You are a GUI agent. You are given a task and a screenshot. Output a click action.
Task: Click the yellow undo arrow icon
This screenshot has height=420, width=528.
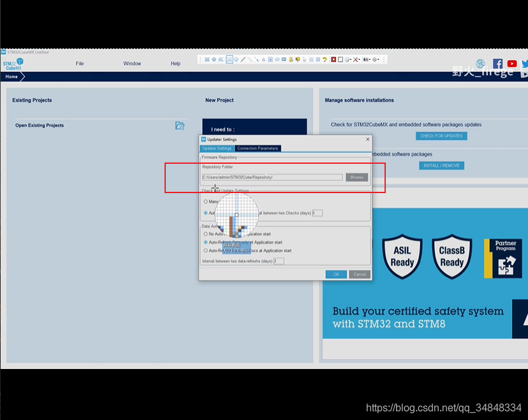click(x=325, y=59)
